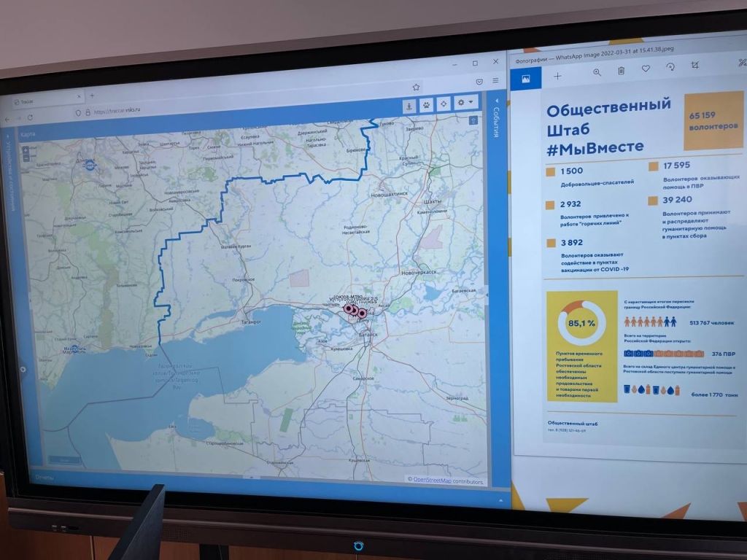Toggle the crosshair live-routes button in Traccar
This screenshot has width=747, height=560.
[x=444, y=104]
